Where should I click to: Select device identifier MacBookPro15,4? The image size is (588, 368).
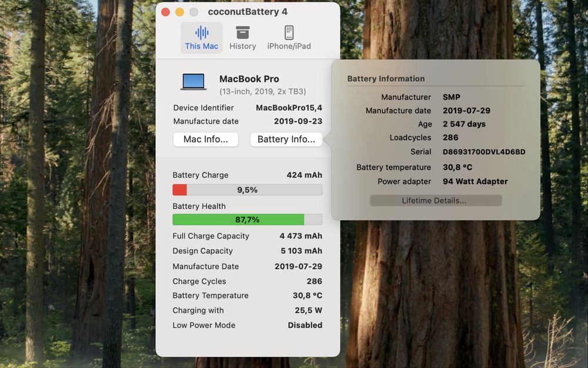coord(289,108)
